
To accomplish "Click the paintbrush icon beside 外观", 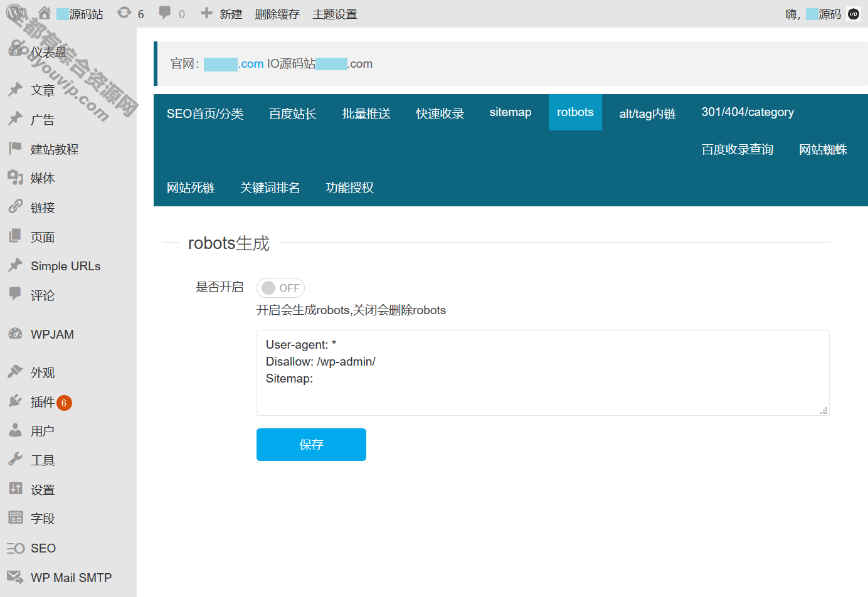I will tap(15, 372).
